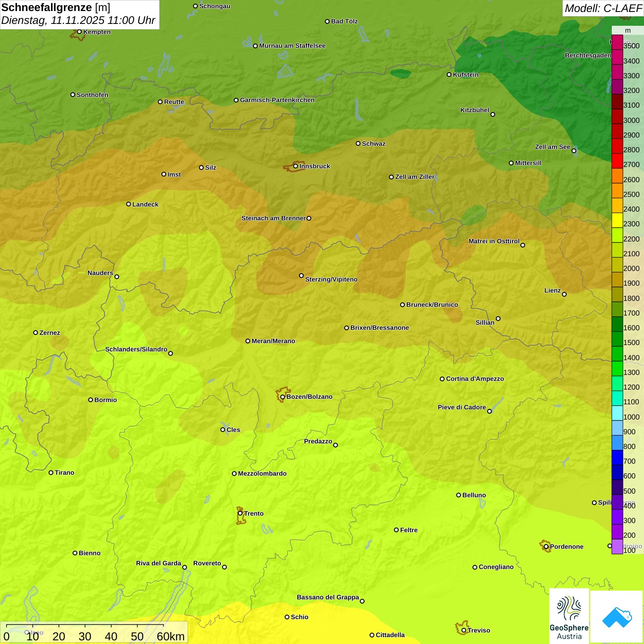Click the legend value 500
The image size is (644, 644).
pos(630,491)
